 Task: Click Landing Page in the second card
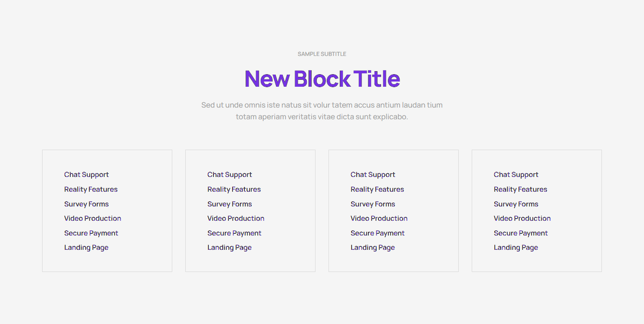[x=230, y=248]
